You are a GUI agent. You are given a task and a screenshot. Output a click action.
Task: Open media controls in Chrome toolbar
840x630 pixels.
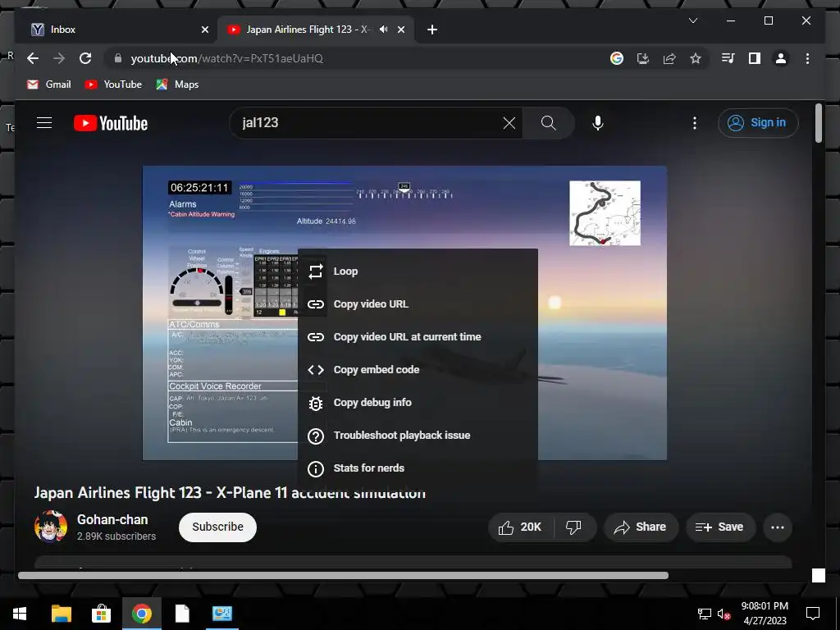pos(728,58)
